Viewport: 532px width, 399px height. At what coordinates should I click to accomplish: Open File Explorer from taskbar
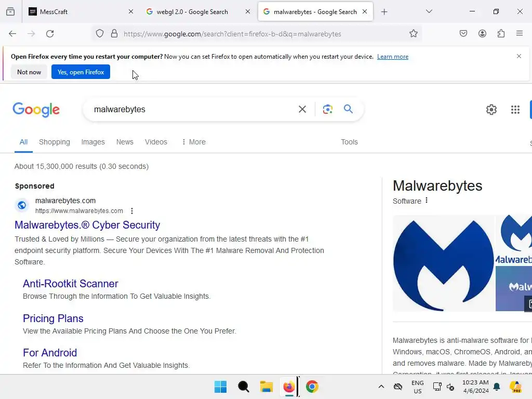[267, 387]
